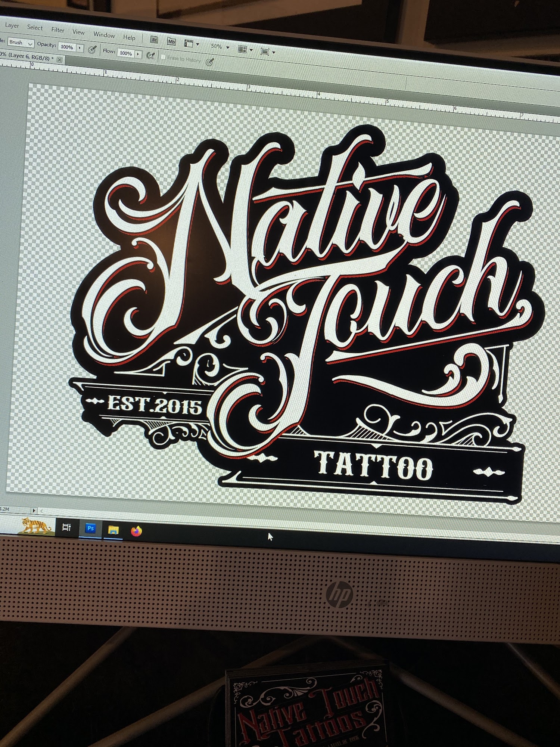Toggle tablet pressure for size icon
560x747 pixels.
210,62
